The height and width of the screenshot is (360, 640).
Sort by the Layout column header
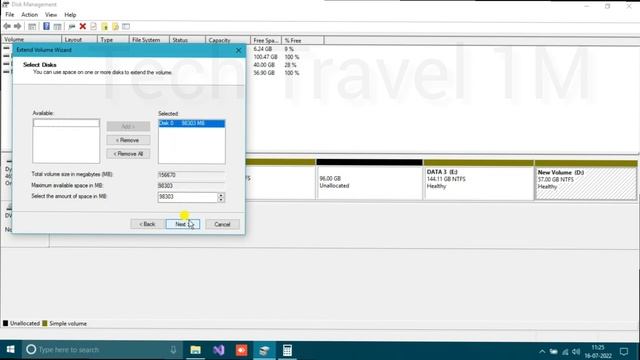click(x=80, y=40)
